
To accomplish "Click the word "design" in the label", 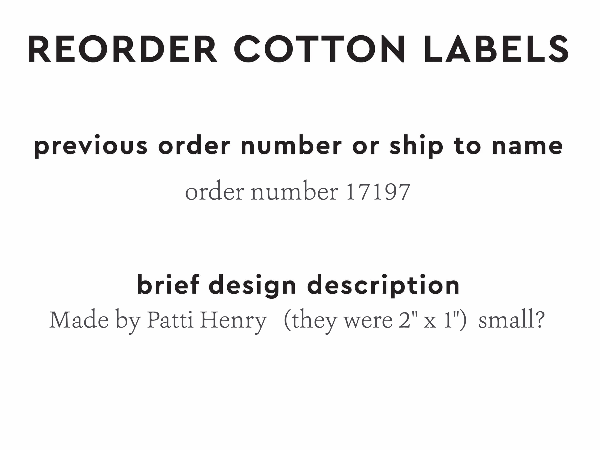I will 254,285.
